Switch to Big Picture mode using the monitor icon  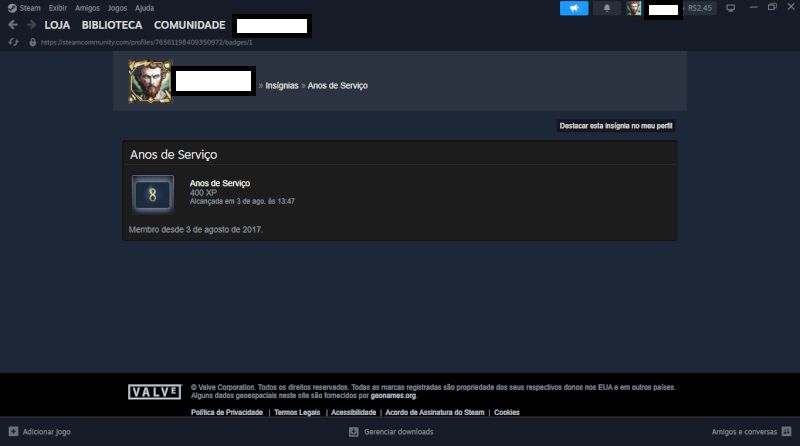731,8
